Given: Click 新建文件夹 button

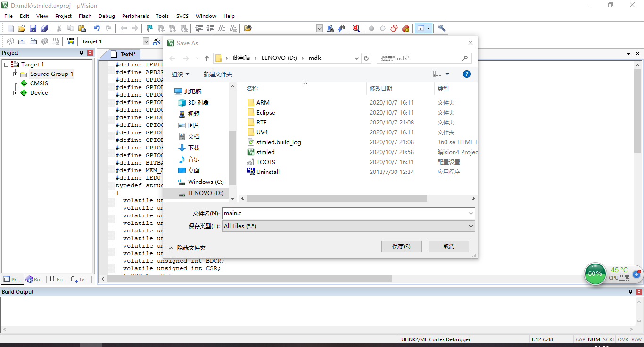Looking at the screenshot, I should pos(218,74).
